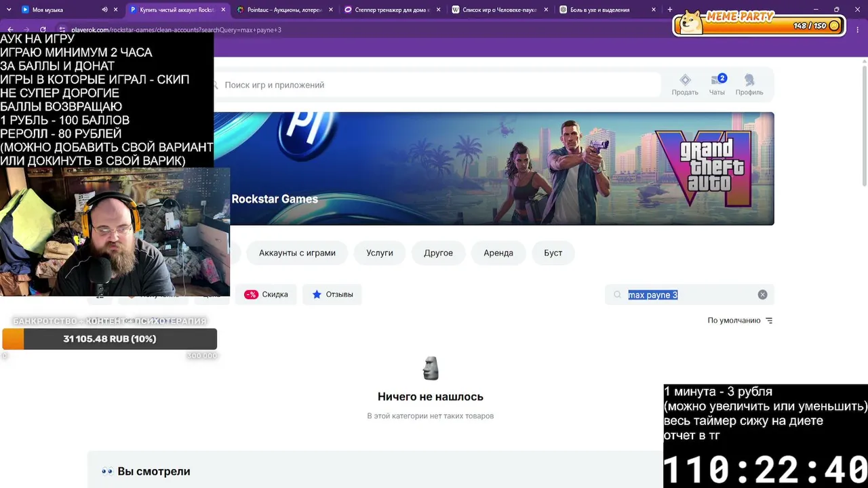
Task: Reload the page with the refresh button
Action: pos(43,30)
